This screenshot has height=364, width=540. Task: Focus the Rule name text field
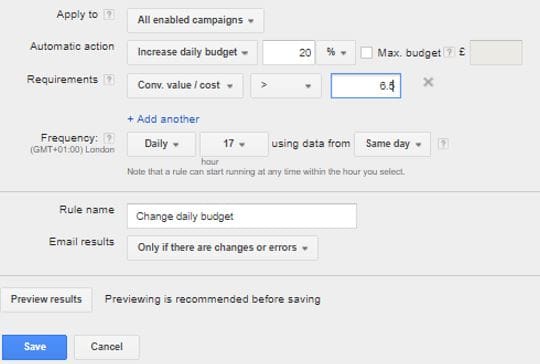pos(242,216)
